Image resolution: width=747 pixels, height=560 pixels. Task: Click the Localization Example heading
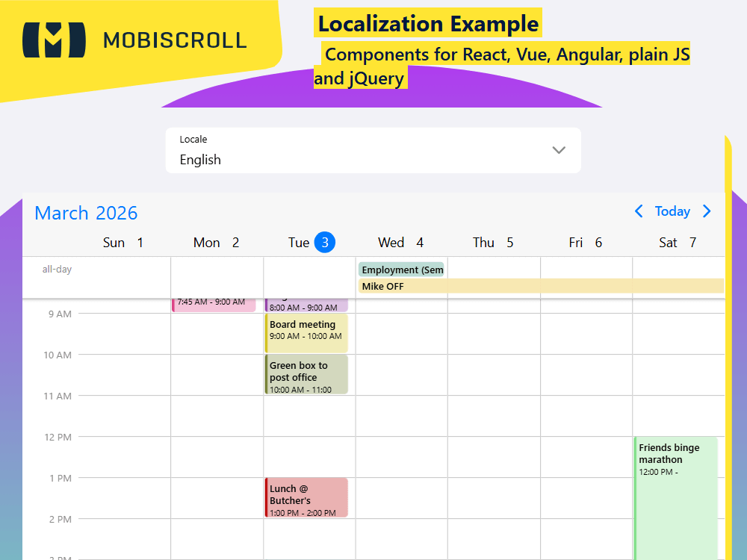[x=427, y=24]
